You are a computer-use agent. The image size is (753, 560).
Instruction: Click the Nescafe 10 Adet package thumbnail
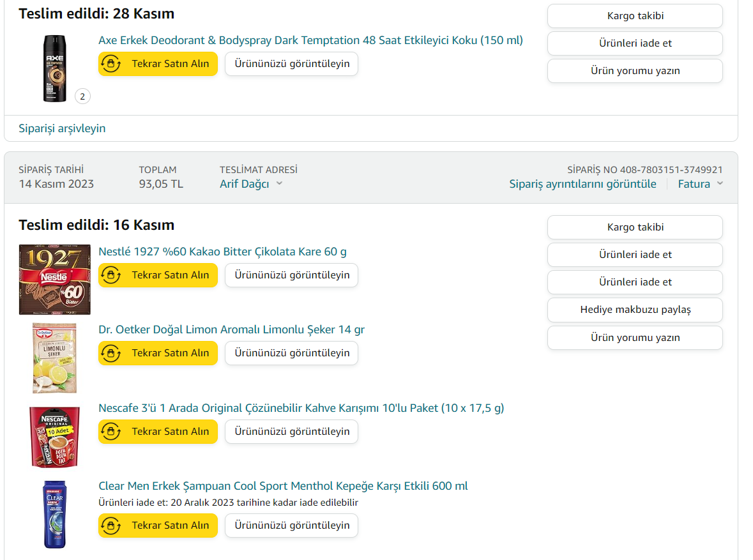click(55, 437)
